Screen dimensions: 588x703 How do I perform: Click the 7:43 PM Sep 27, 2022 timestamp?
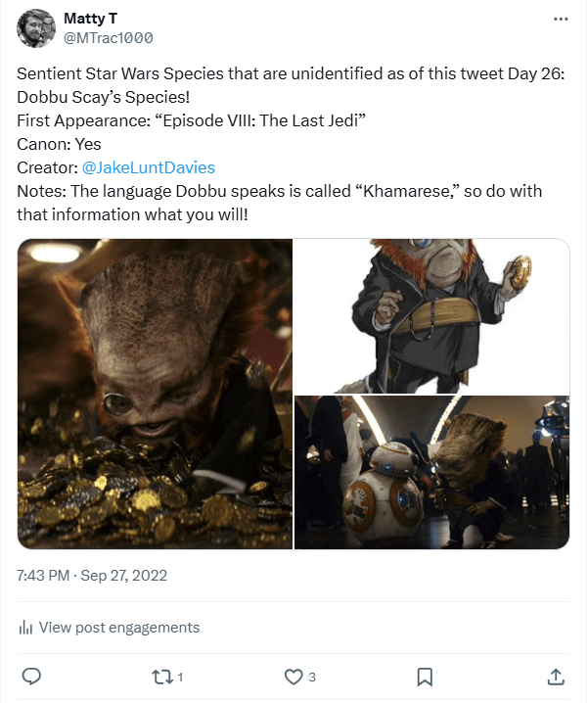[x=92, y=576]
